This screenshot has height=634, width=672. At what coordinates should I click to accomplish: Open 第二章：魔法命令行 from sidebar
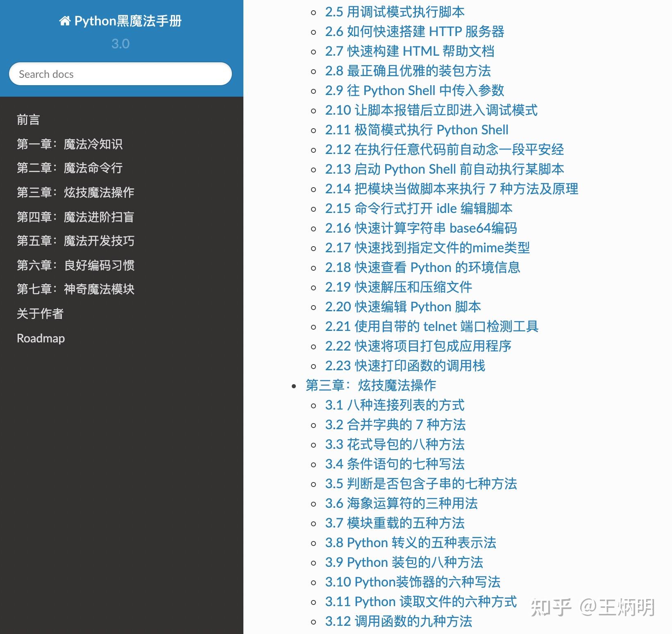pos(70,168)
